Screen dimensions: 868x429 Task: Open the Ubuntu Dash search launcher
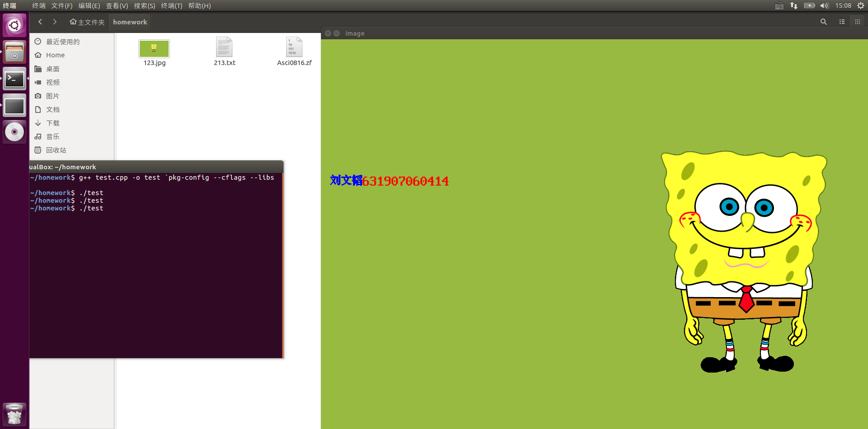click(14, 25)
